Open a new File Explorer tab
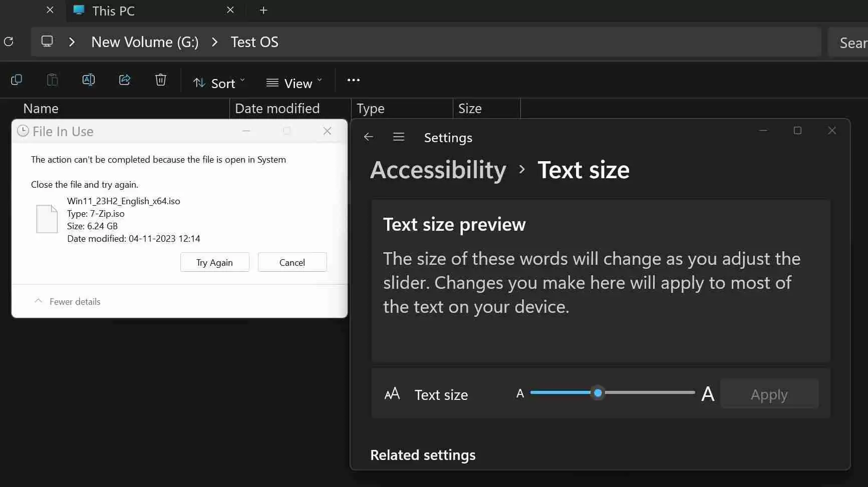 point(263,10)
